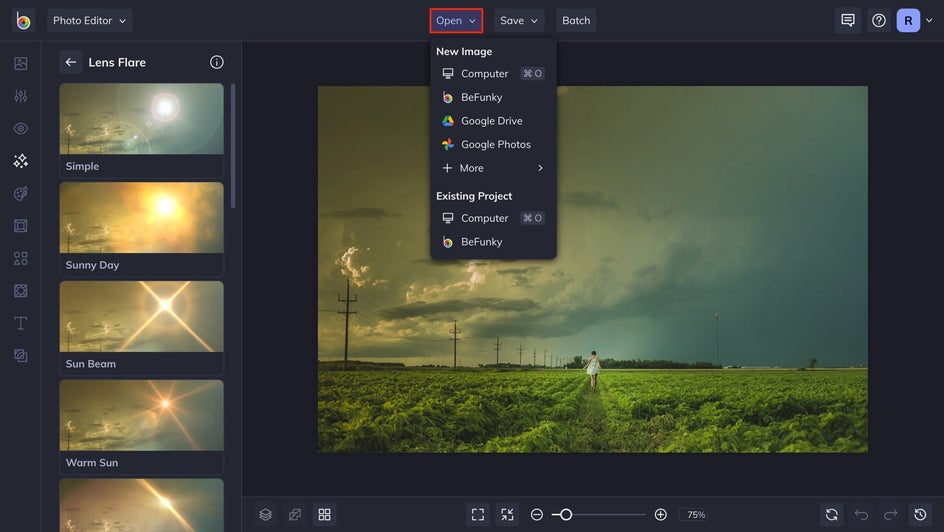Click the Lens Flare info icon

(217, 62)
